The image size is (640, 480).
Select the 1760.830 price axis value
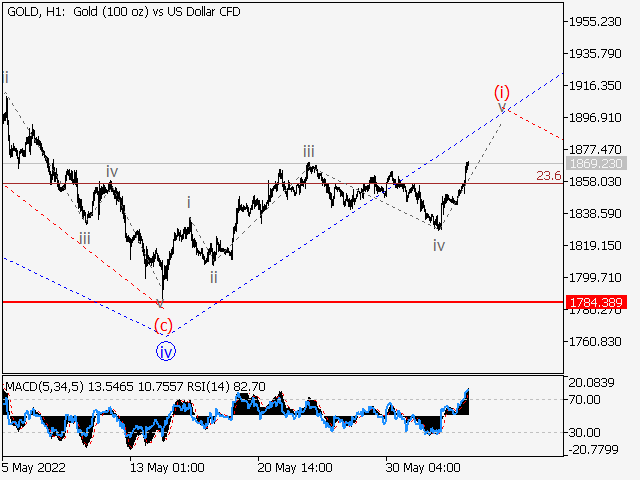(595, 342)
